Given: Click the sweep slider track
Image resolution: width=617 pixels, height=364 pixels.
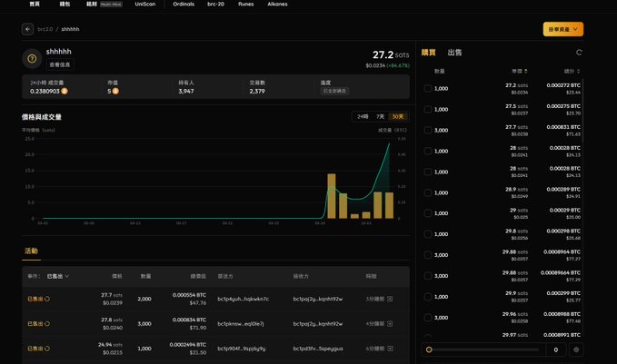Looking at the screenshot, I should click(x=485, y=349).
